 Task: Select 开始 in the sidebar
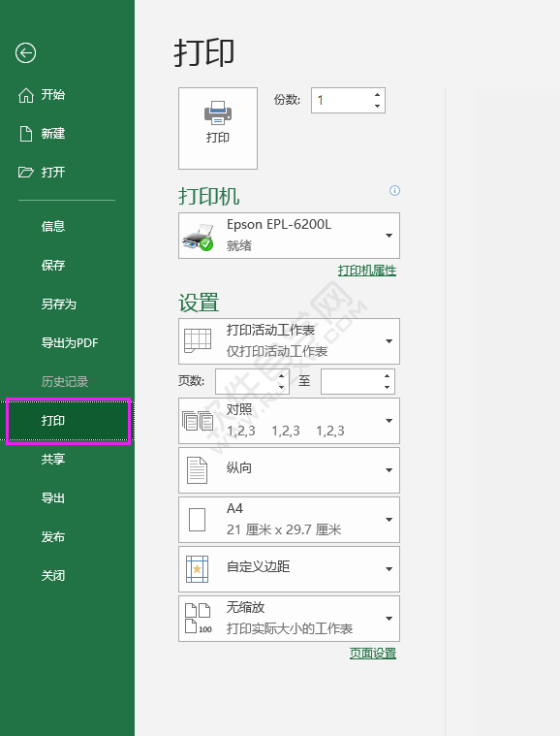(x=53, y=95)
